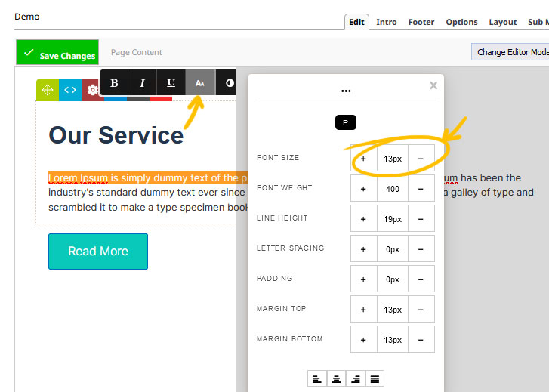The image size is (549, 392).
Task: Align text left in the typography panel
Action: (317, 378)
